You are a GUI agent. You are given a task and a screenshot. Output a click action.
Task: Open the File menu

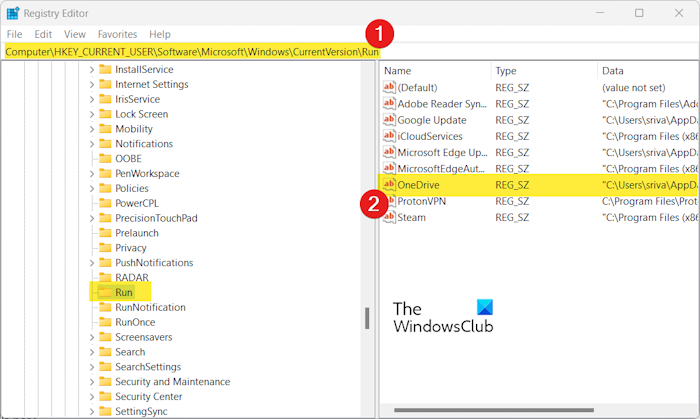pyautogui.click(x=14, y=34)
